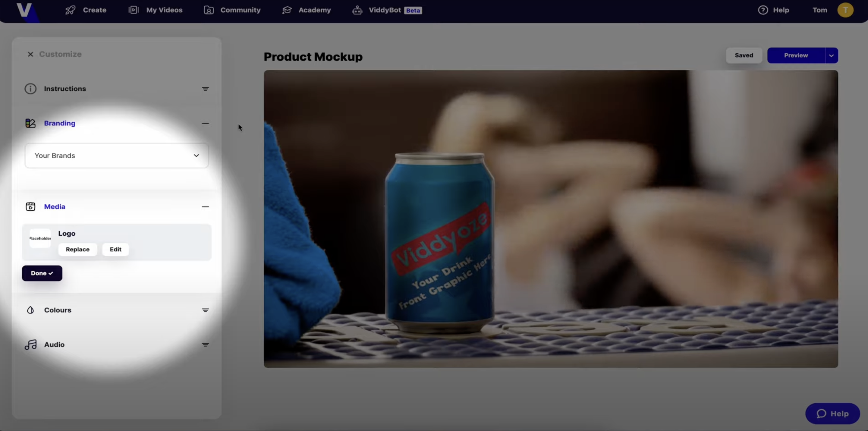Open the Preview dropdown arrow
868x431 pixels.
pyautogui.click(x=831, y=55)
